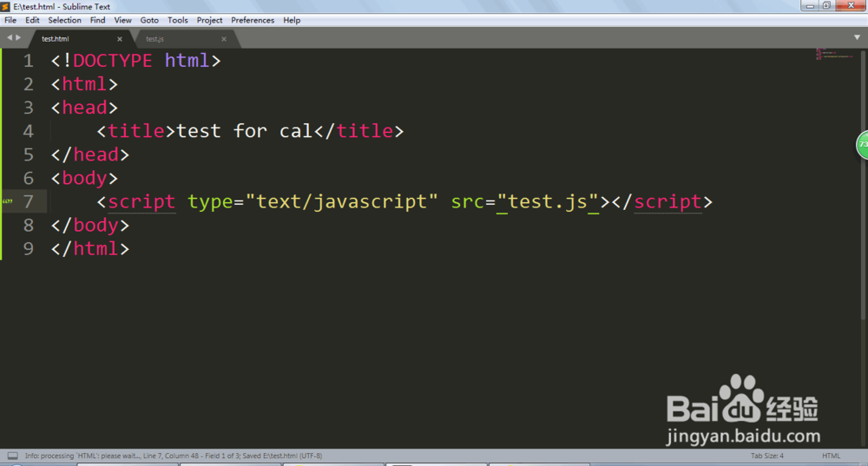
Task: Click the closing head tag on line 5
Action: tap(89, 154)
